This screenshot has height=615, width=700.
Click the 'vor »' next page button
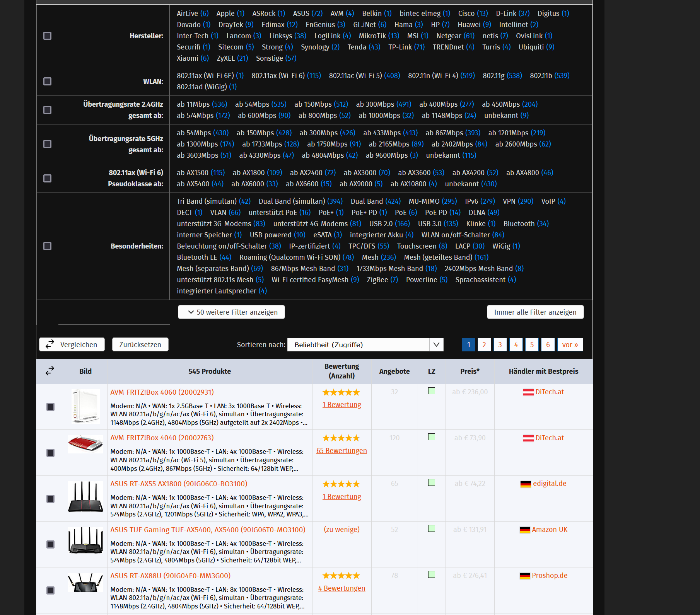pyautogui.click(x=570, y=344)
